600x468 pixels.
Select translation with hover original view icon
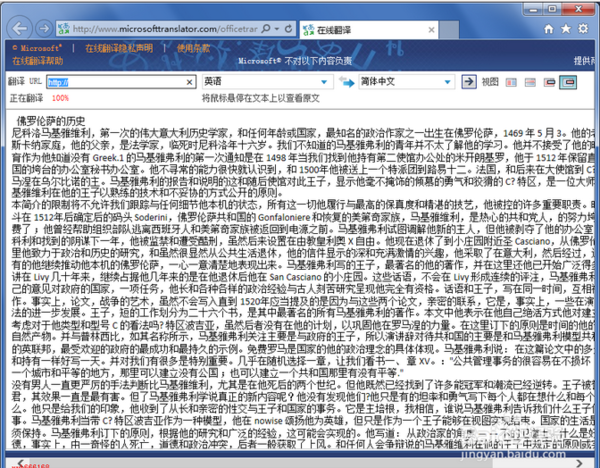point(568,82)
